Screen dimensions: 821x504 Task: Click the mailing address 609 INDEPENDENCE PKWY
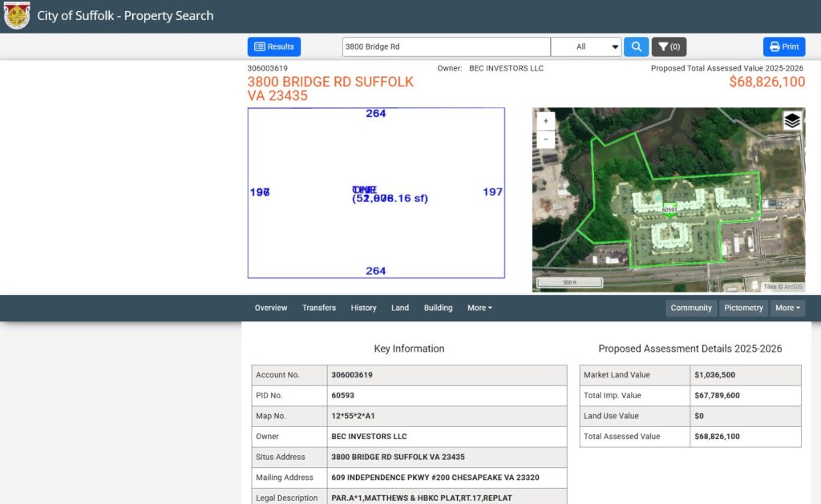coord(435,478)
